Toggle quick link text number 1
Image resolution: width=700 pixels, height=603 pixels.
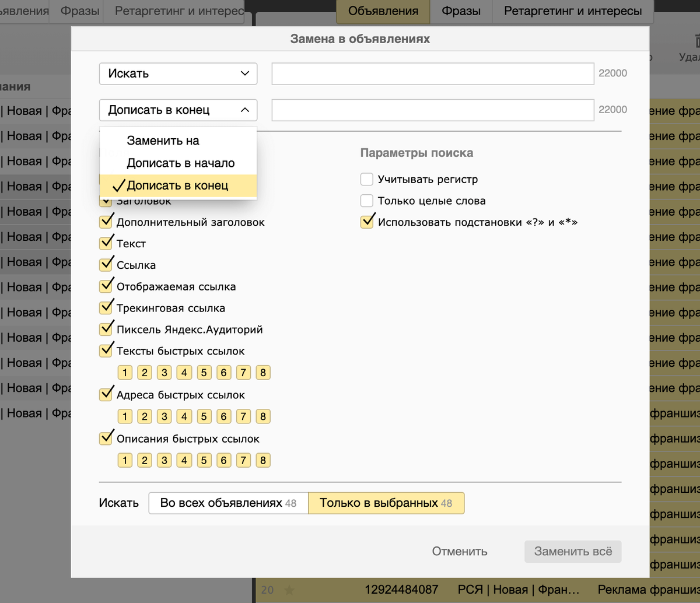click(125, 373)
